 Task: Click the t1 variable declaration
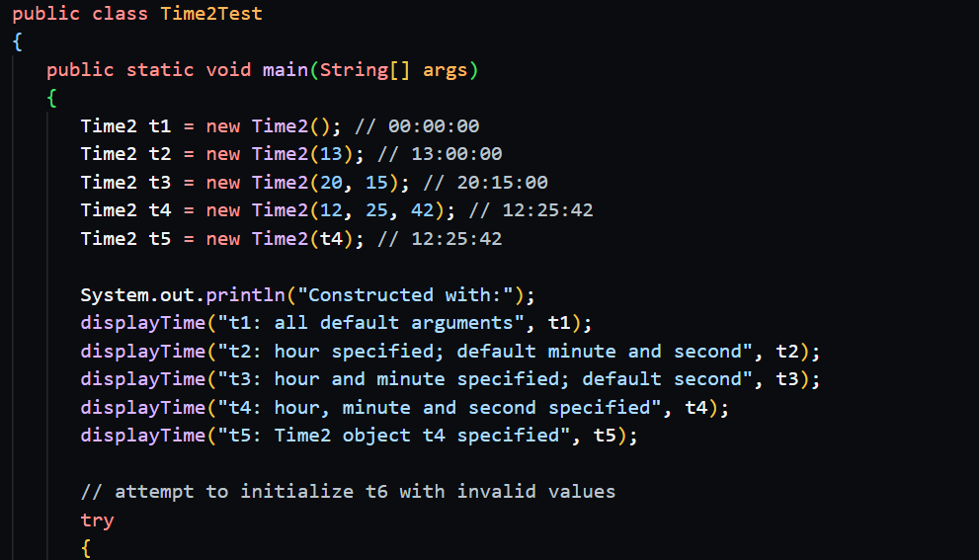(160, 126)
